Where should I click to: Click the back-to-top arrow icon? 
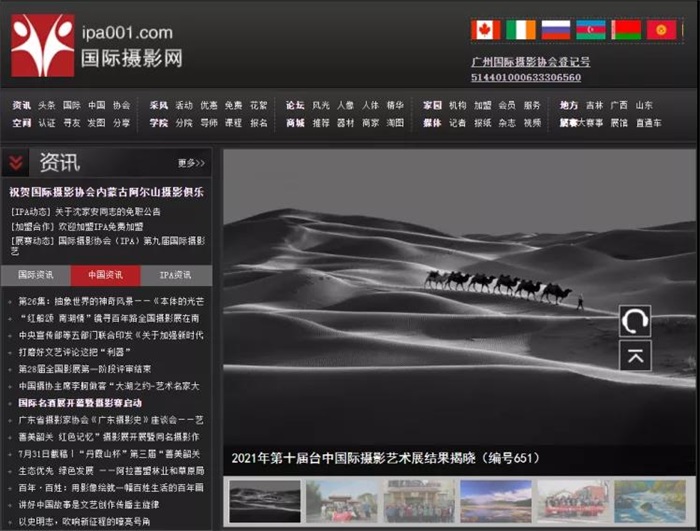click(635, 355)
